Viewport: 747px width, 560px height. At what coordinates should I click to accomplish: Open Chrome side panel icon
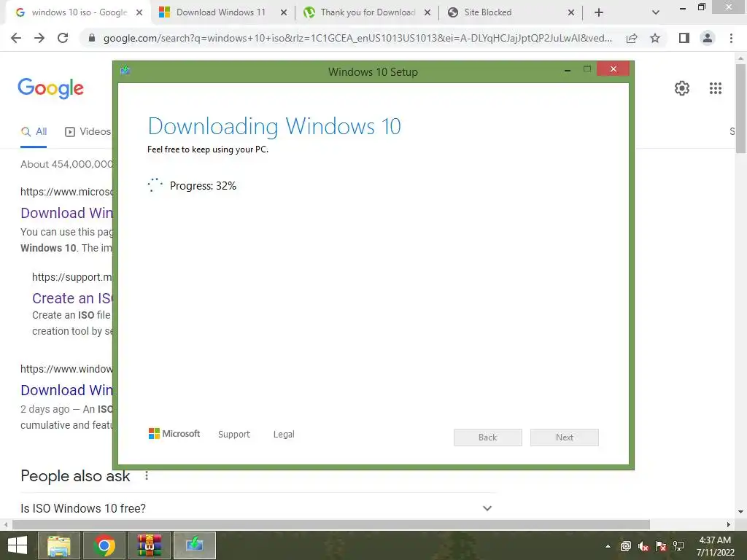pos(684,38)
